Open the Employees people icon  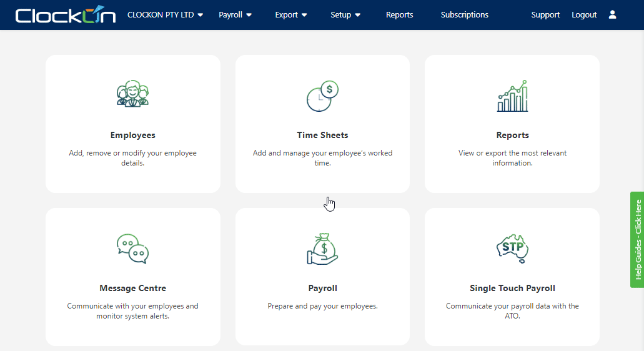(132, 94)
